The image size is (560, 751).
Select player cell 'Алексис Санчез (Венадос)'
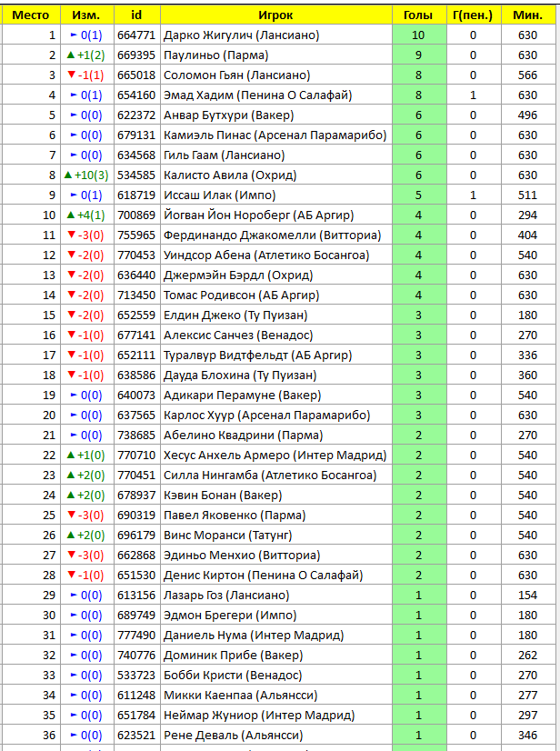click(276, 335)
